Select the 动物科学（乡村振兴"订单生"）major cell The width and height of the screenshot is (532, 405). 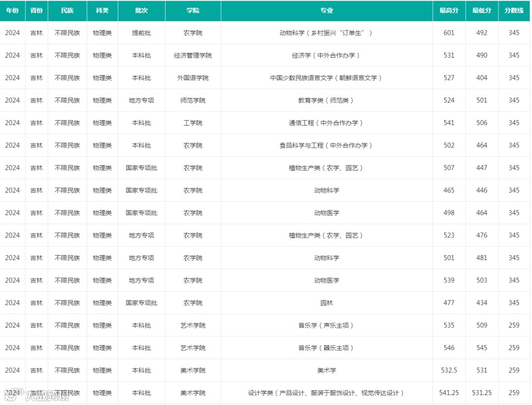click(327, 33)
